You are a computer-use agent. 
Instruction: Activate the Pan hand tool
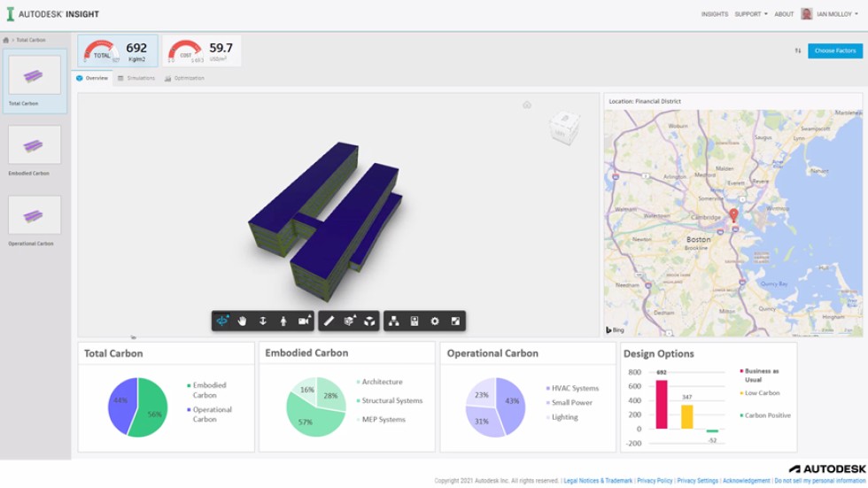pyautogui.click(x=242, y=321)
